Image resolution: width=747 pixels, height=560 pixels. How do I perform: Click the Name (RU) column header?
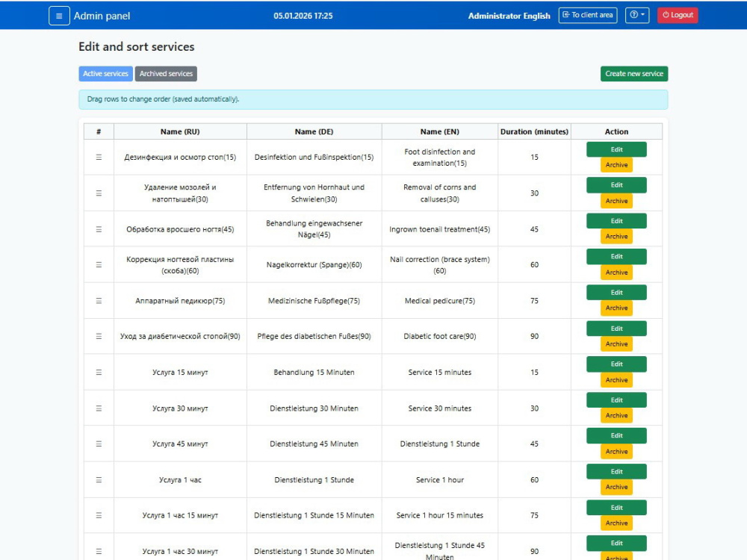[180, 132]
